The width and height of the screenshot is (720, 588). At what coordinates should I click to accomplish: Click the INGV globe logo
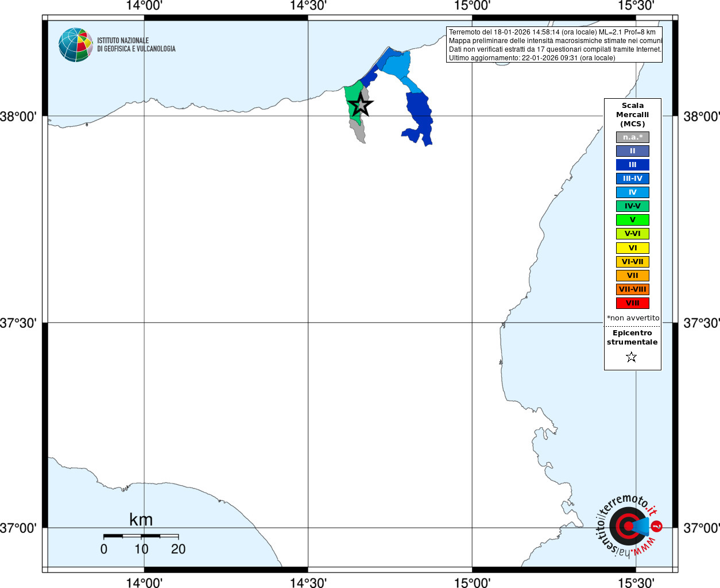[76, 45]
